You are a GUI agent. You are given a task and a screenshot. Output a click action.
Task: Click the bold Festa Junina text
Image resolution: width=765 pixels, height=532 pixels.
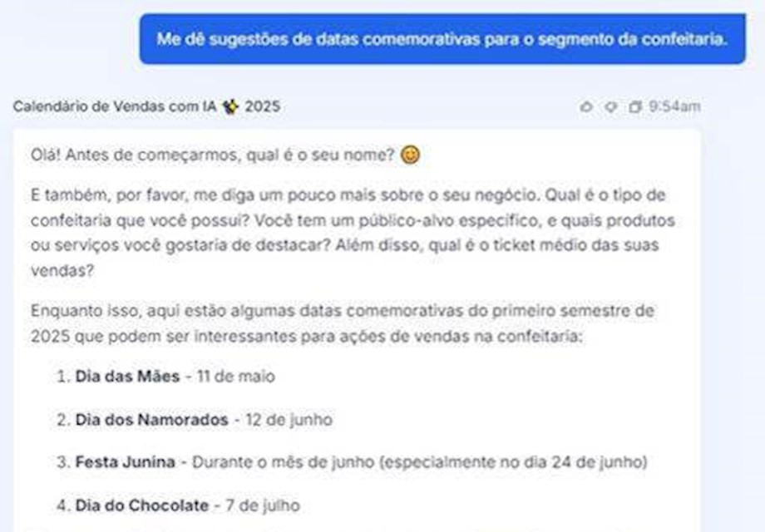(x=125, y=462)
